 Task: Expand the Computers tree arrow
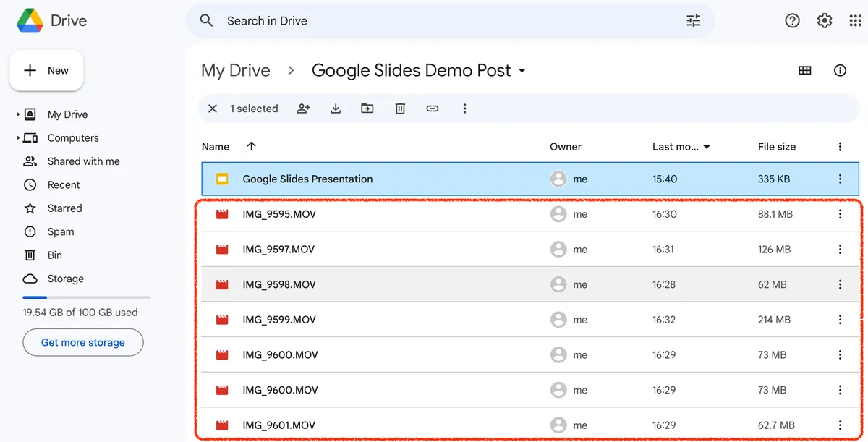pos(18,138)
